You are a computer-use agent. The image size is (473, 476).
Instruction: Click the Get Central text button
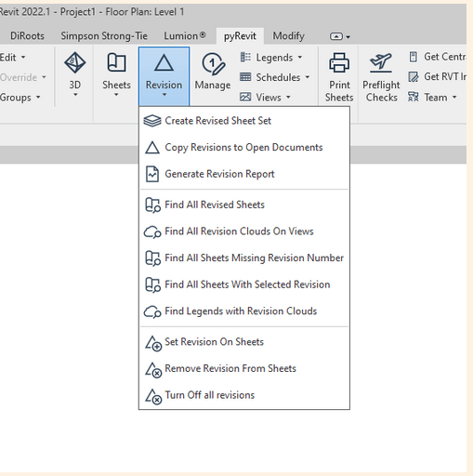click(x=445, y=57)
